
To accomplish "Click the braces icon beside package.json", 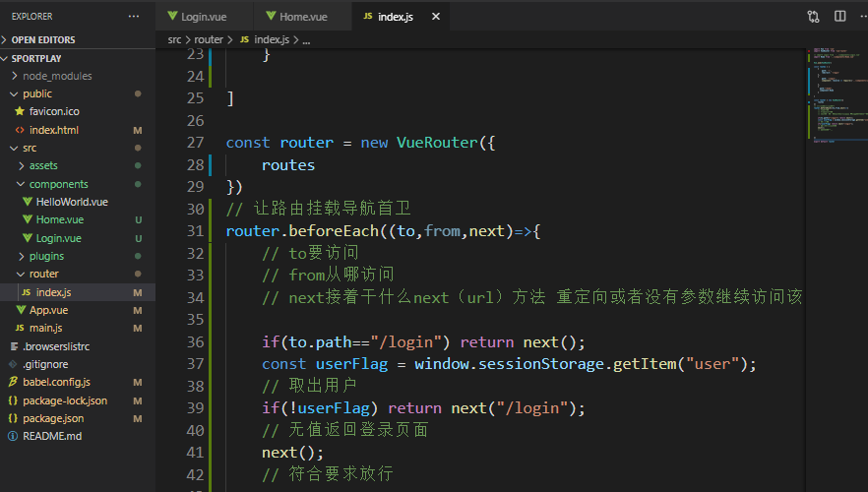I will (x=13, y=418).
